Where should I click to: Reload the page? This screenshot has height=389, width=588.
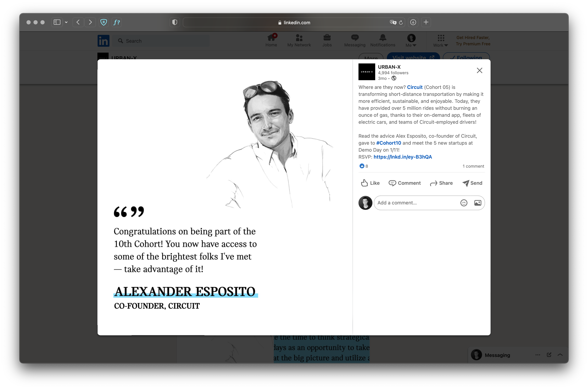(400, 22)
